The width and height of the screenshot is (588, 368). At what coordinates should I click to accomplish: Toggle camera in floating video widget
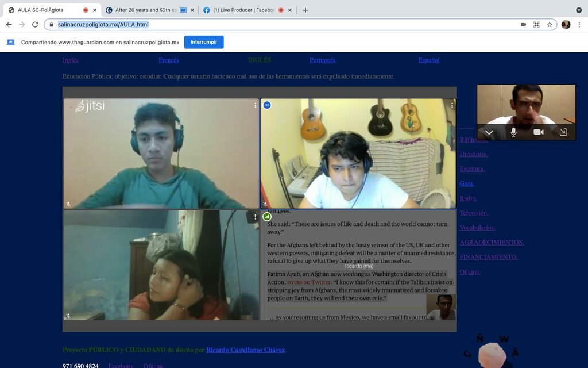[538, 132]
